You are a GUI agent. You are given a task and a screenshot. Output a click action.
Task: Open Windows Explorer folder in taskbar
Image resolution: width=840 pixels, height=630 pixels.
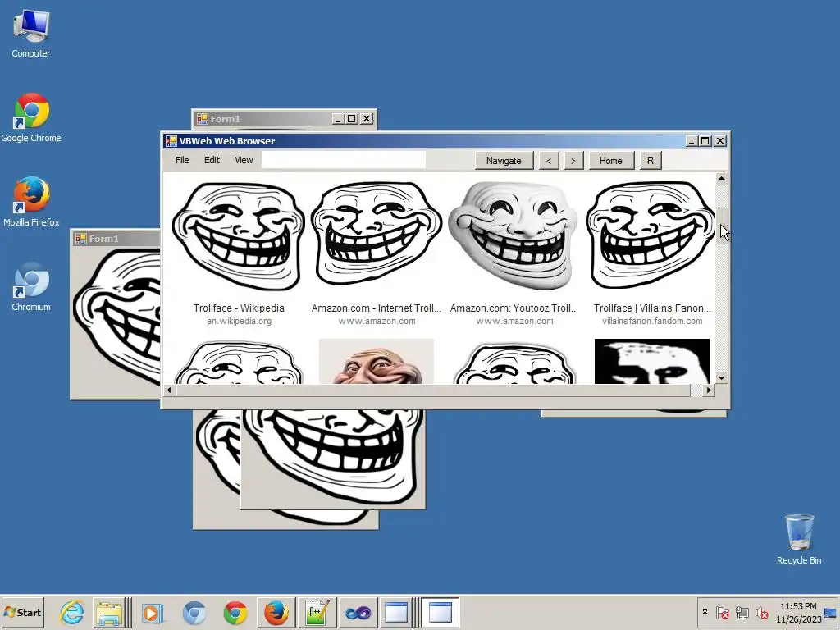click(109, 612)
